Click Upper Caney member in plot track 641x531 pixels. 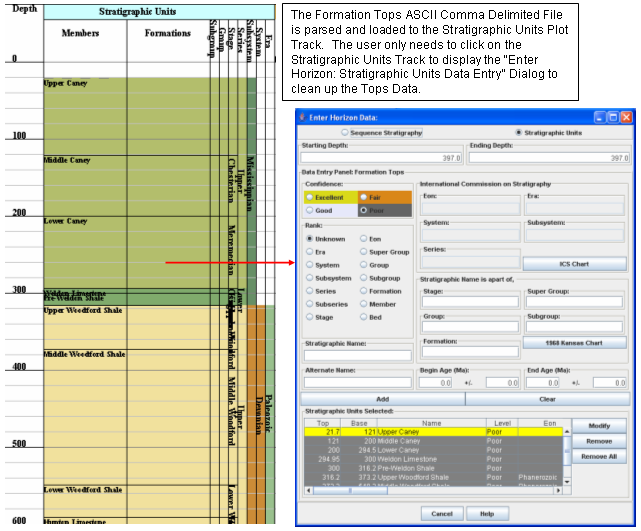(65, 83)
